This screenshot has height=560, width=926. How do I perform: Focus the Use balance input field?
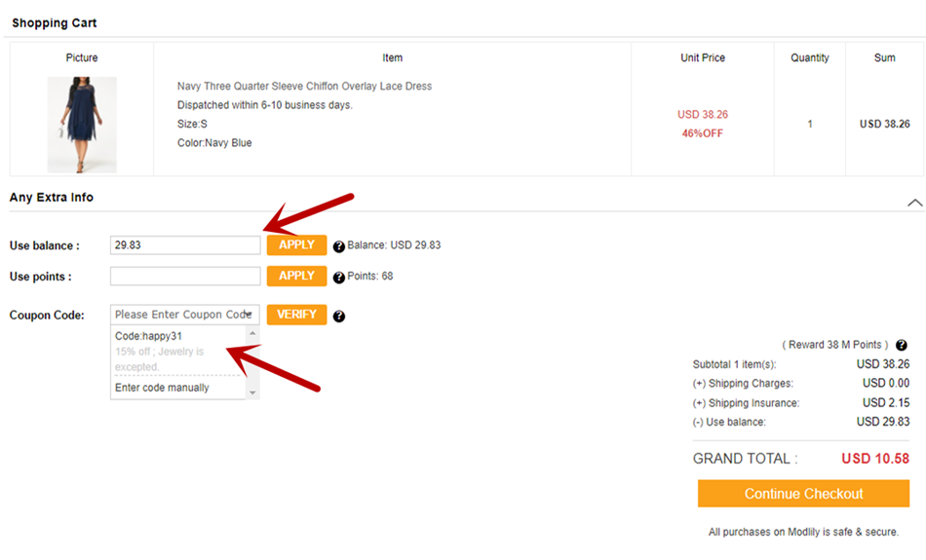185,245
